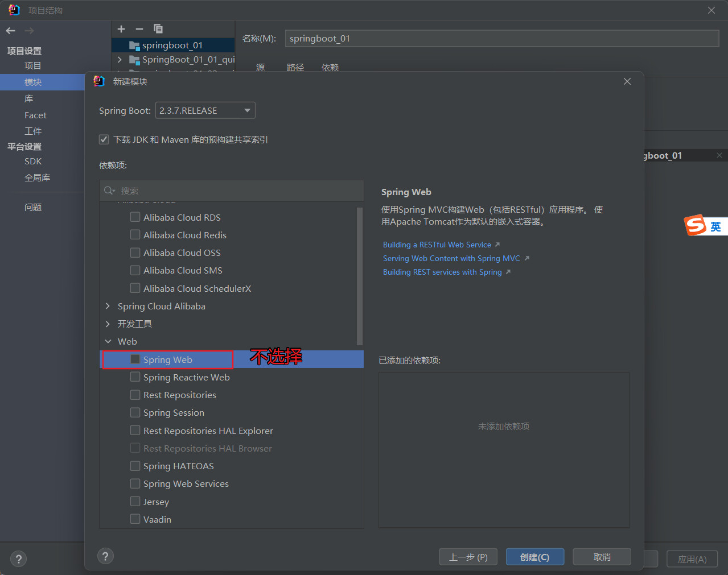Check Alibaba Cloud SMS

pyautogui.click(x=135, y=270)
